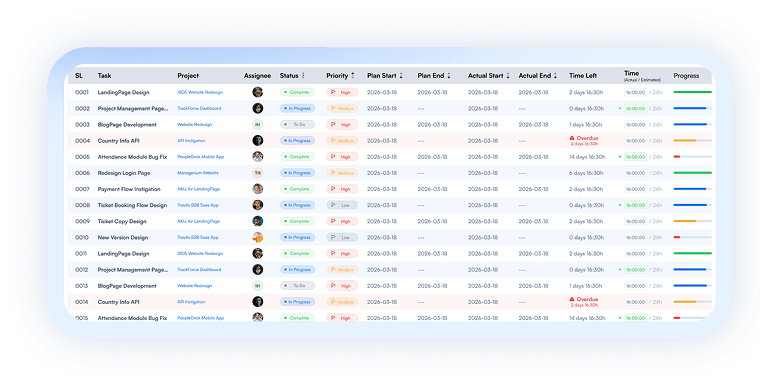Sort by the Priority column sort icon
This screenshot has height=386, width=760.
pos(353,76)
